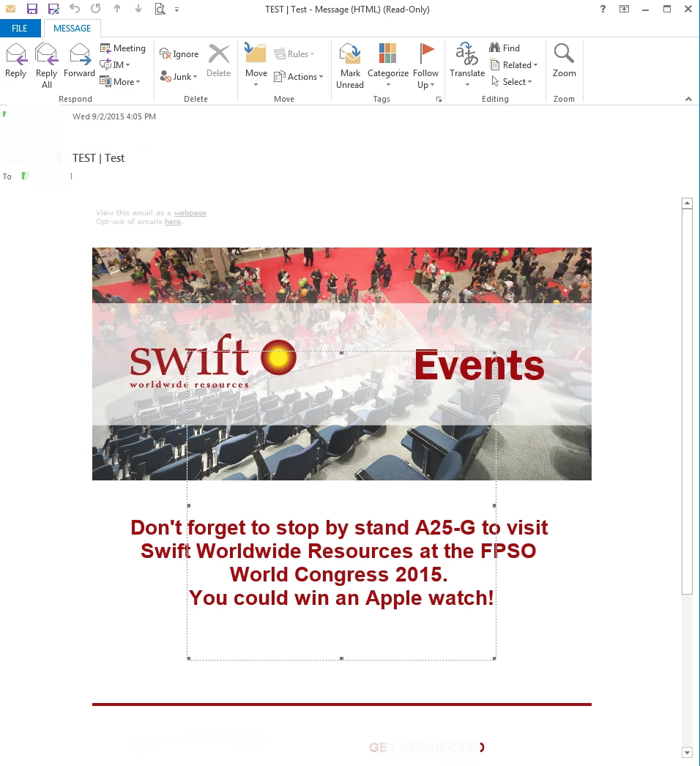The height and width of the screenshot is (766, 700).
Task: Click the scroll up arrow
Action: click(x=688, y=204)
